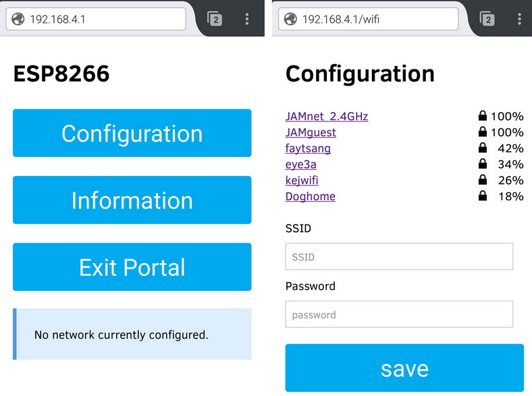This screenshot has height=396, width=532.
Task: Open tab switcher in left browser
Action: 215,20
